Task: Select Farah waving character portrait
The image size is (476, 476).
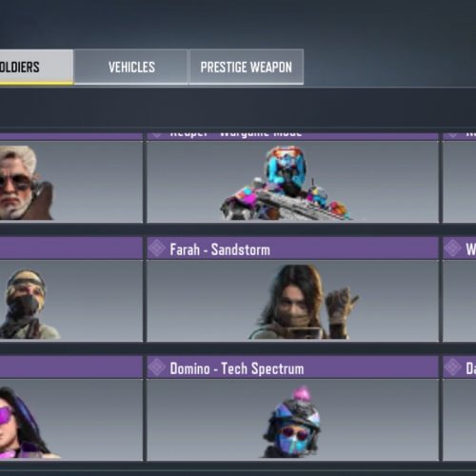Action: click(304, 302)
